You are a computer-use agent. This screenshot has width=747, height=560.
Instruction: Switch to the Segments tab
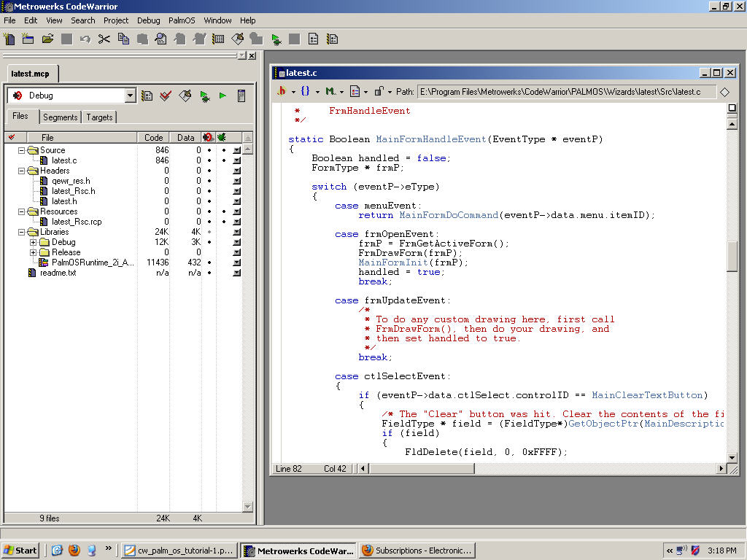(x=60, y=117)
